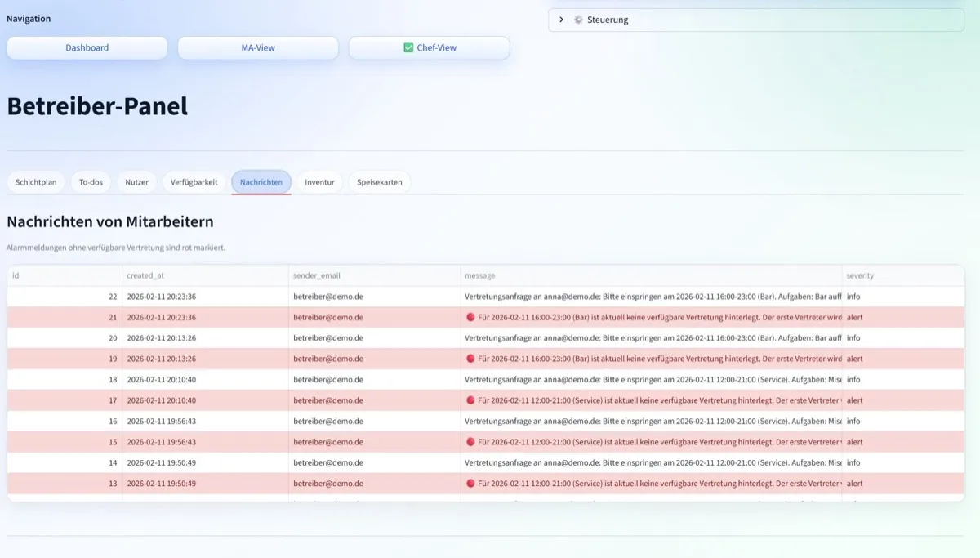Click the message cell of row 18
Screen dimensions: 980x558
pos(652,380)
